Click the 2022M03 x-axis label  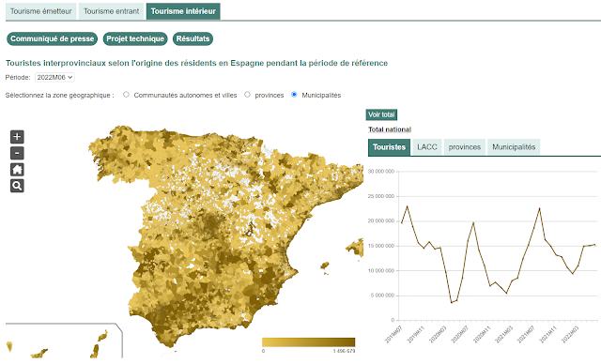point(570,334)
